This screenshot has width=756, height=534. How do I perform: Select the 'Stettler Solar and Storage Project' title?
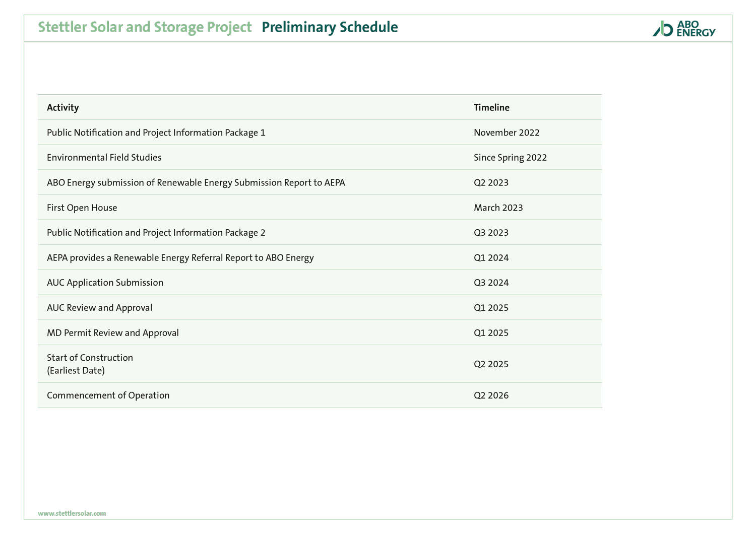(145, 27)
